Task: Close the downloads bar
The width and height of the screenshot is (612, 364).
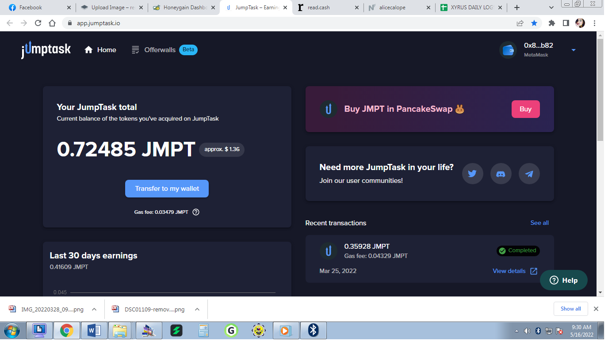Action: 596,309
